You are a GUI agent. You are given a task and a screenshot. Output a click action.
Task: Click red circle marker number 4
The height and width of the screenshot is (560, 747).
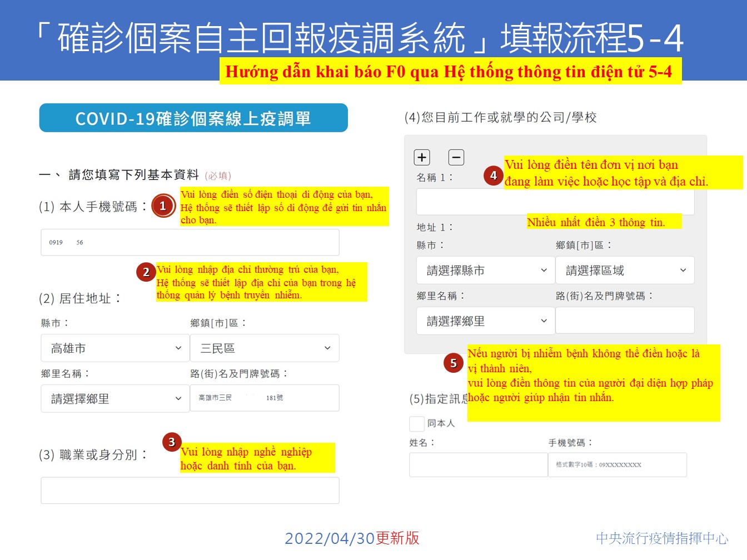[x=493, y=176]
